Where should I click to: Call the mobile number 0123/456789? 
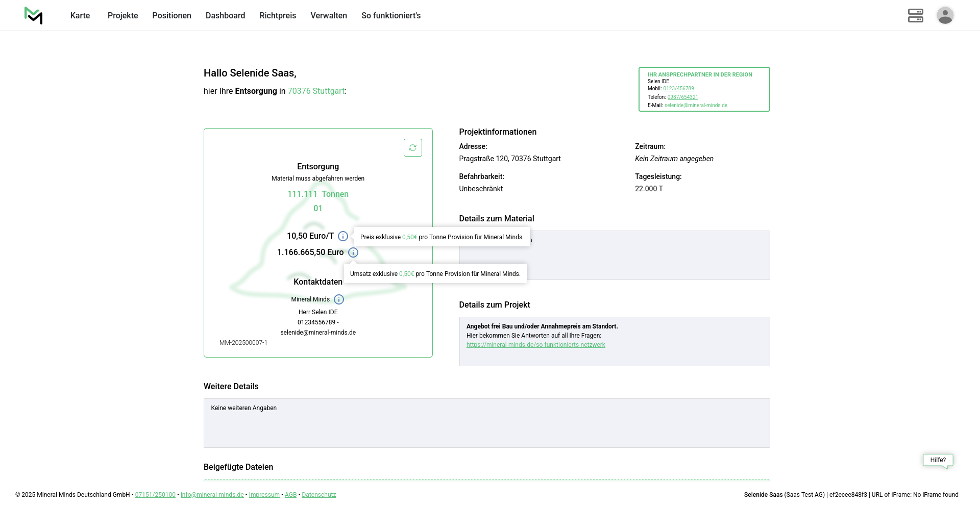678,89
